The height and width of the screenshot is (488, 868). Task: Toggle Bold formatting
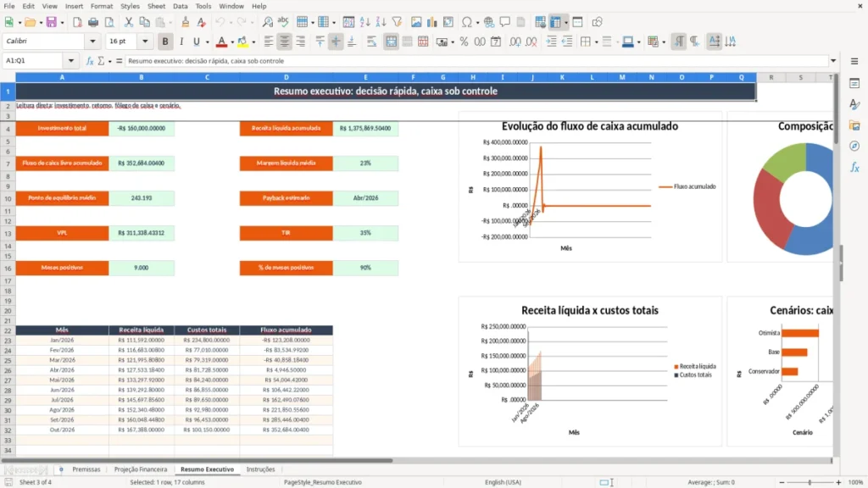[x=165, y=42]
